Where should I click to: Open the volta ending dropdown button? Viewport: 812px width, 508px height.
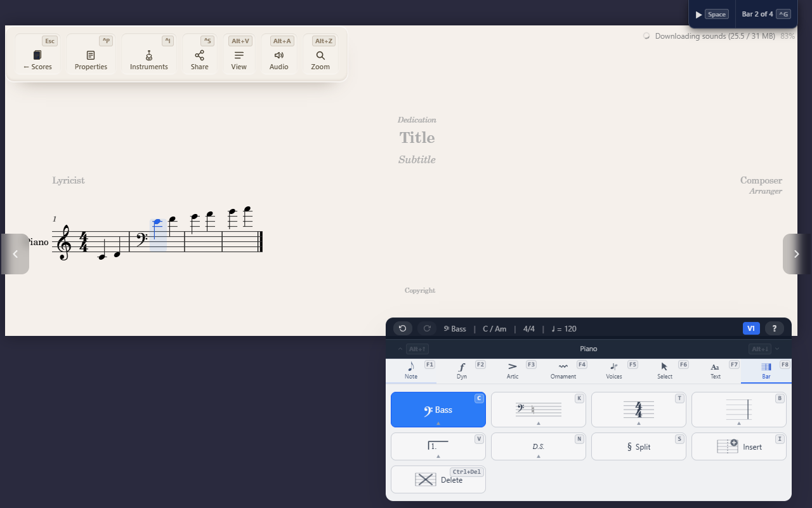438,446
